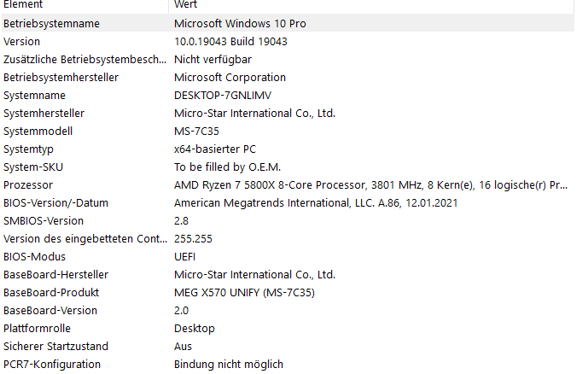Select the BaseBoard-Produkt MEG X570 row
The width and height of the screenshot is (588, 374).
[x=288, y=293]
